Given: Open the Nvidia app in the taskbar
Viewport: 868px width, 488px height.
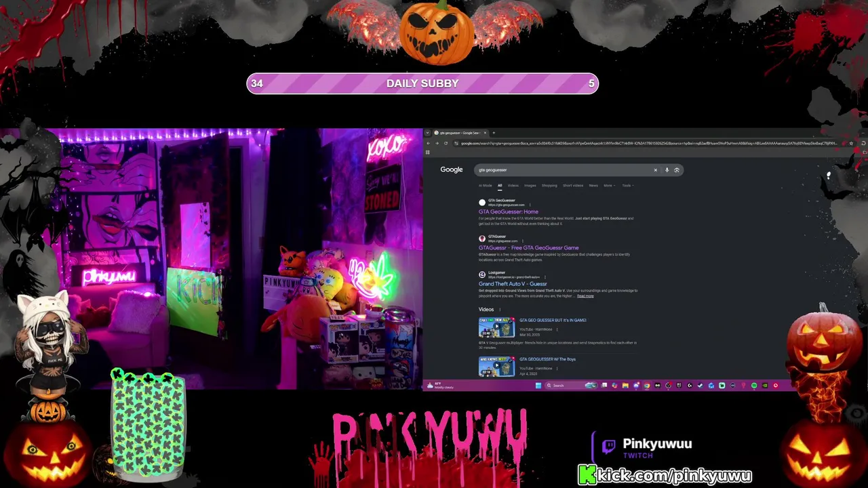Looking at the screenshot, I should (x=765, y=386).
